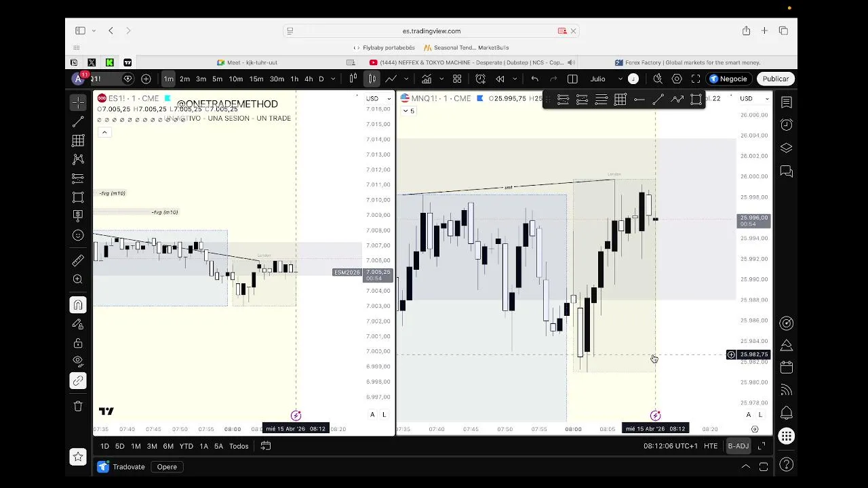
Task: Click the Negocie trade button
Action: click(728, 79)
